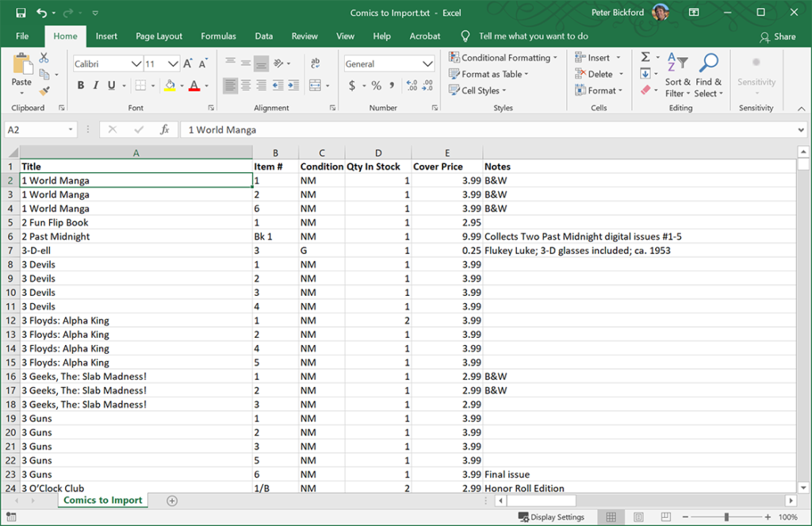Increase font size
Viewport: 812px width, 526px height.
tap(188, 63)
